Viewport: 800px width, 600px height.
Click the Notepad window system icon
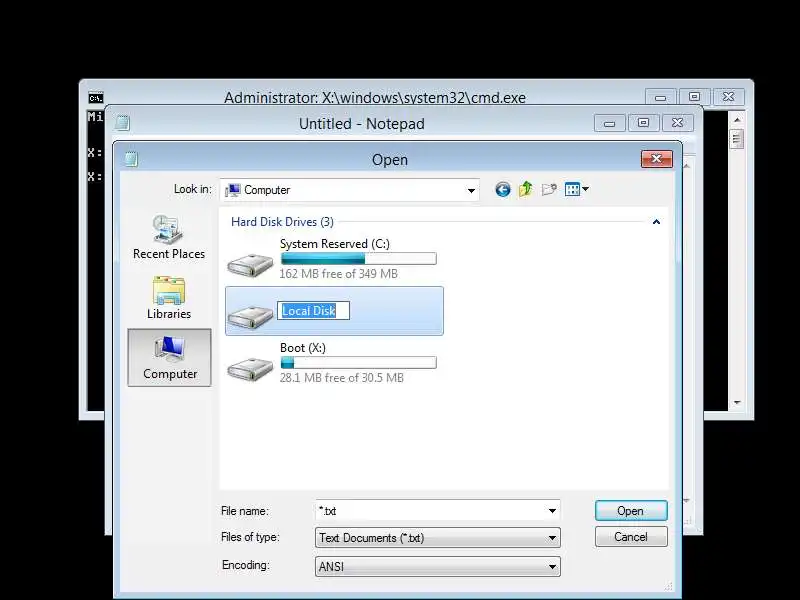(x=122, y=122)
